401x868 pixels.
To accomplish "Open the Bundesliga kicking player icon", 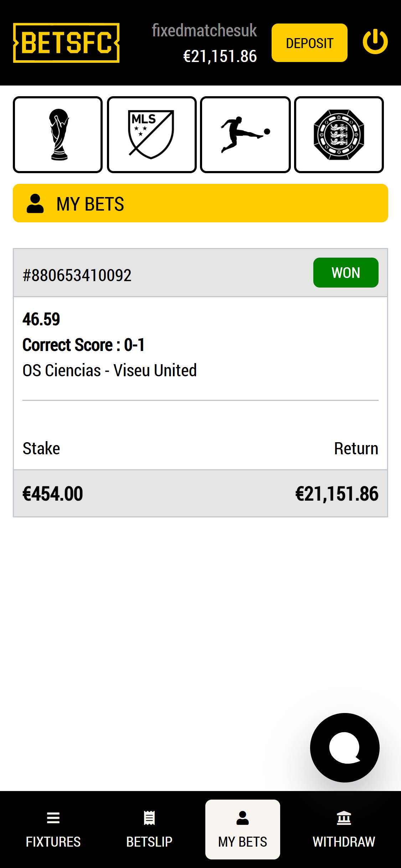I will pyautogui.click(x=245, y=135).
